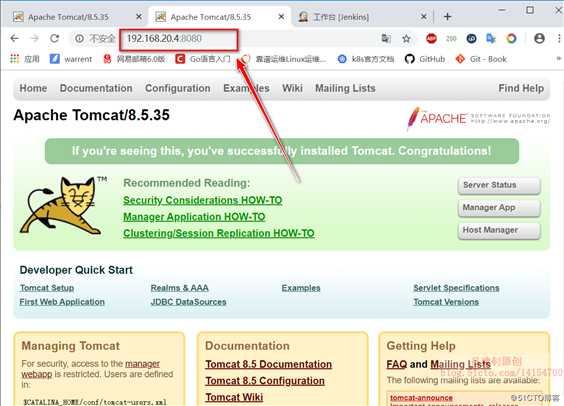Screen dimensions: 564x406
Task: Translate the page via the translate icon
Action: pyautogui.click(x=386, y=38)
